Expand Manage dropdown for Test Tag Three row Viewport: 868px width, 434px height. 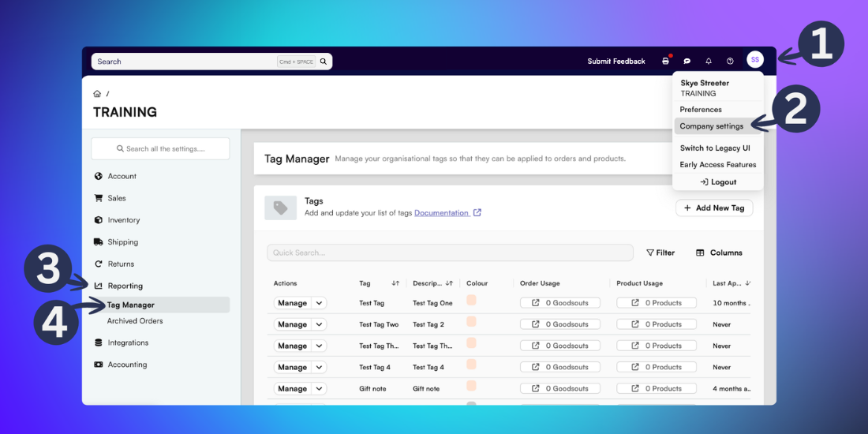pyautogui.click(x=320, y=346)
